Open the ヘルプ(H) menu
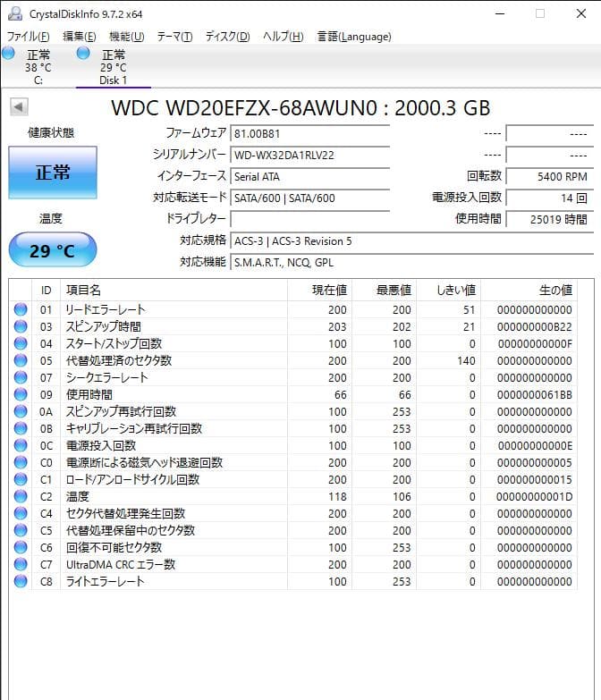This screenshot has height=700, width=601. (284, 36)
